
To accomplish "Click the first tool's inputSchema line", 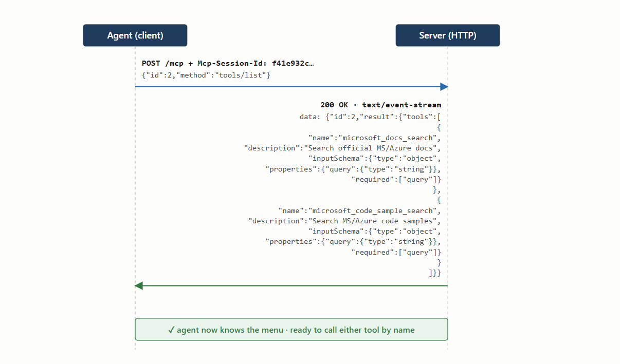I will [374, 158].
